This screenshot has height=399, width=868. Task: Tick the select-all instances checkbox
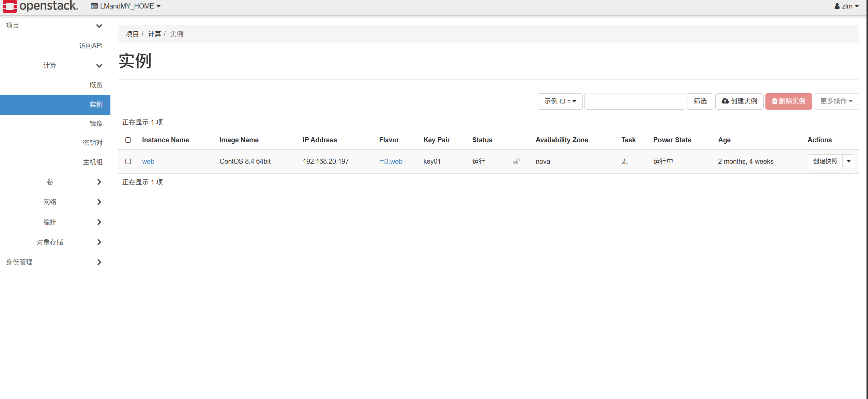click(x=128, y=140)
